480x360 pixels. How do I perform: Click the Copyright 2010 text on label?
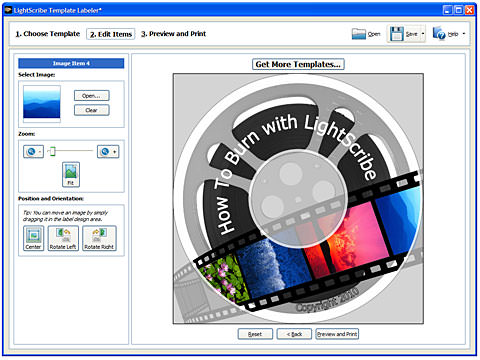(328, 300)
